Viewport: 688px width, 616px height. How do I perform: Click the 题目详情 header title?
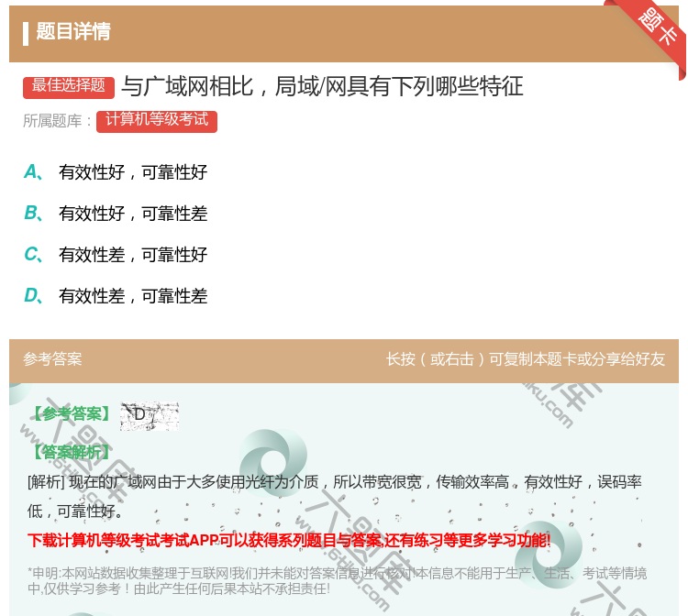pyautogui.click(x=73, y=32)
